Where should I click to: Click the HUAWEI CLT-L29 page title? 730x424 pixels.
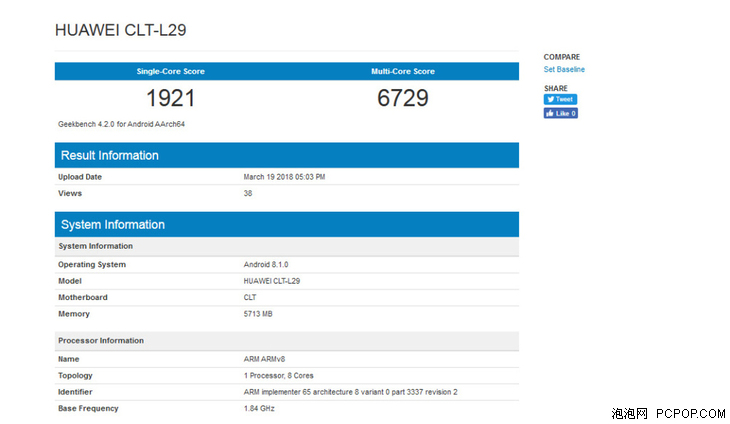click(x=121, y=30)
